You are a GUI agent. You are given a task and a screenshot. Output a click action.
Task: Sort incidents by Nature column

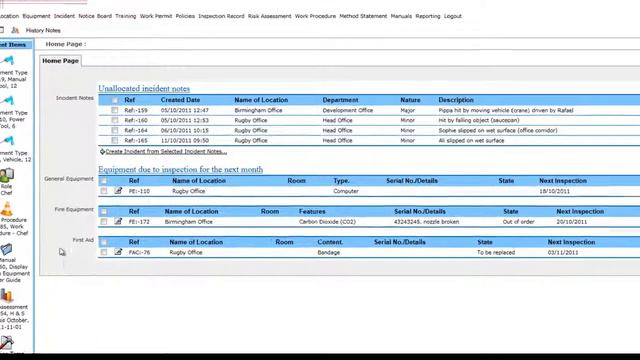410,100
